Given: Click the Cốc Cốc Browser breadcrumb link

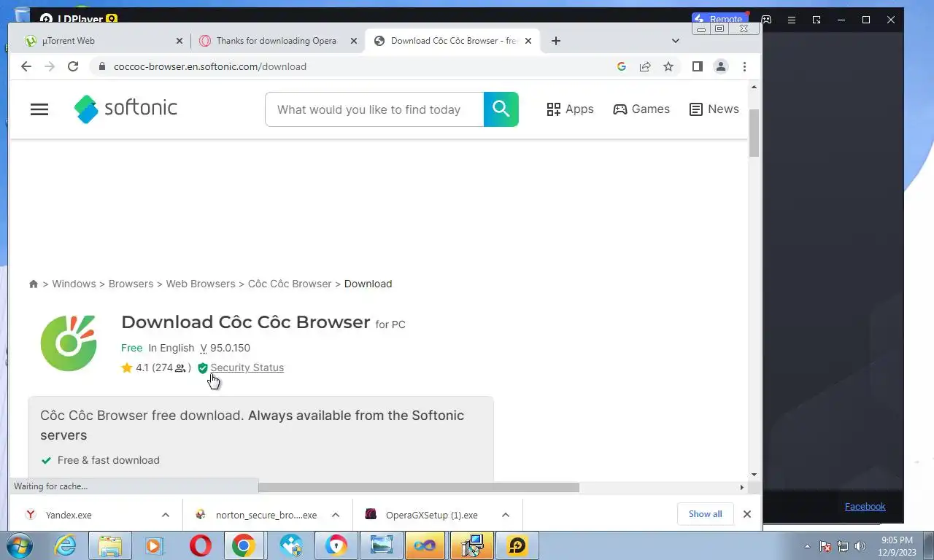Looking at the screenshot, I should (290, 284).
